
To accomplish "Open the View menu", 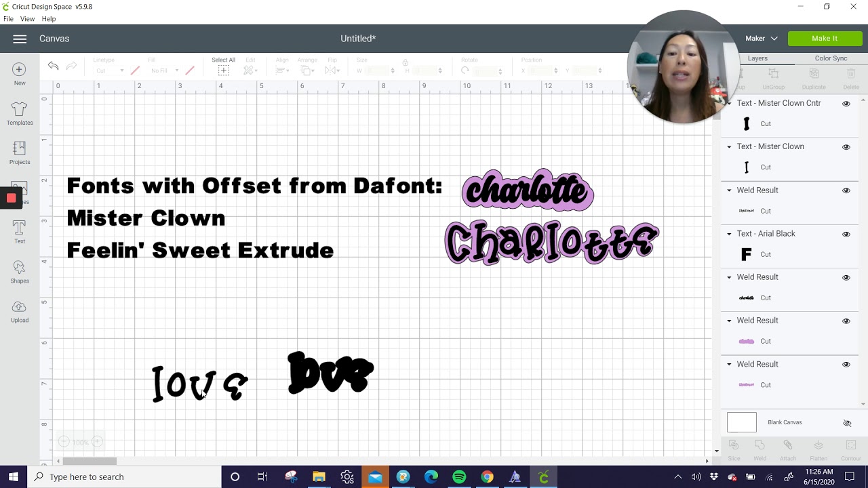I will 27,19.
